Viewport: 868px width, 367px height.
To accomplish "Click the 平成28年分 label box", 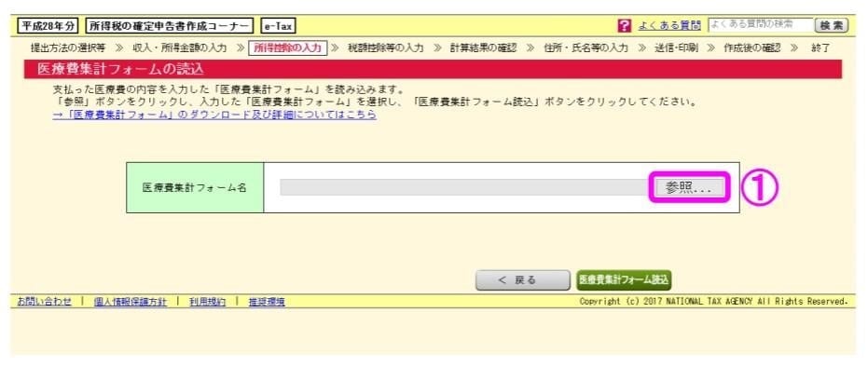I will [48, 25].
